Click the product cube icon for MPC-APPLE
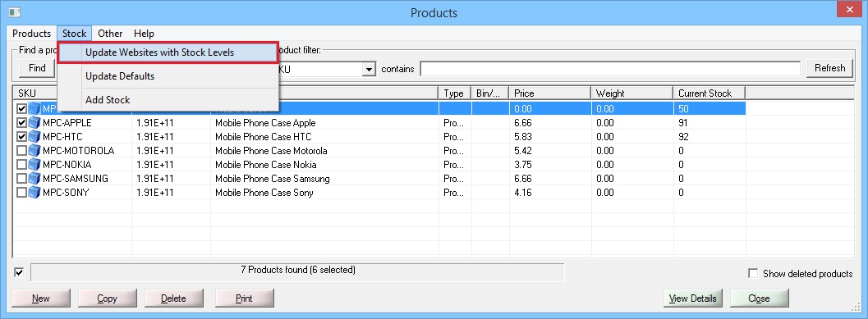This screenshot has height=319, width=868. click(x=34, y=122)
